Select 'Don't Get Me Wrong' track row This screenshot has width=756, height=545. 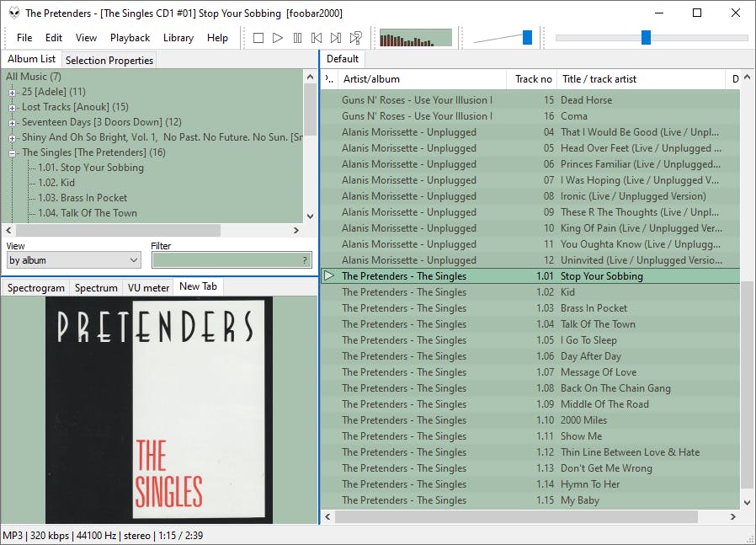point(530,468)
